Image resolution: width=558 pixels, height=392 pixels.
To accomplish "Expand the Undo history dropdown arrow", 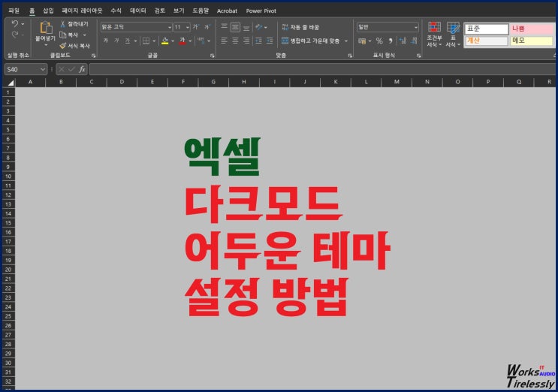I will coord(23,24).
